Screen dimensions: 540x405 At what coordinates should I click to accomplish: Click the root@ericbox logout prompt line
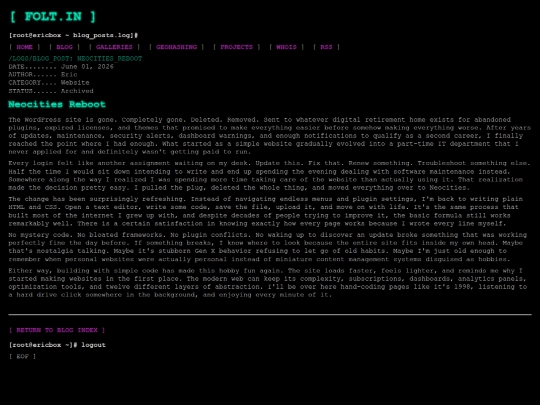click(x=57, y=345)
